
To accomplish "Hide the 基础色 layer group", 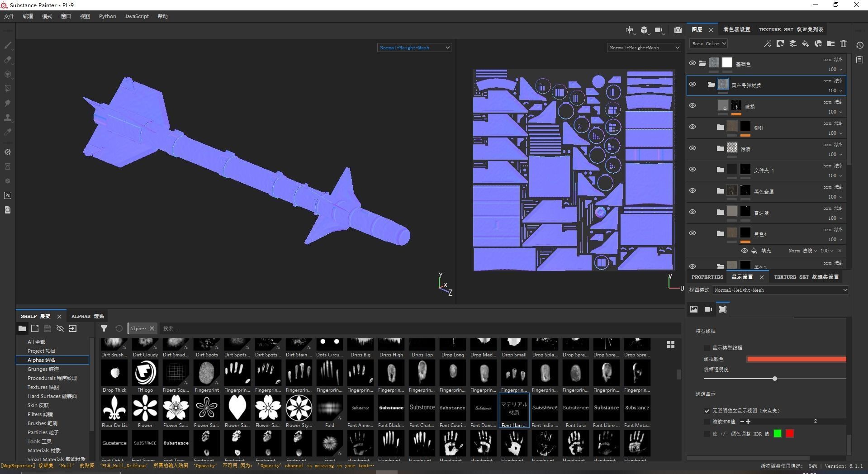I will pos(693,63).
